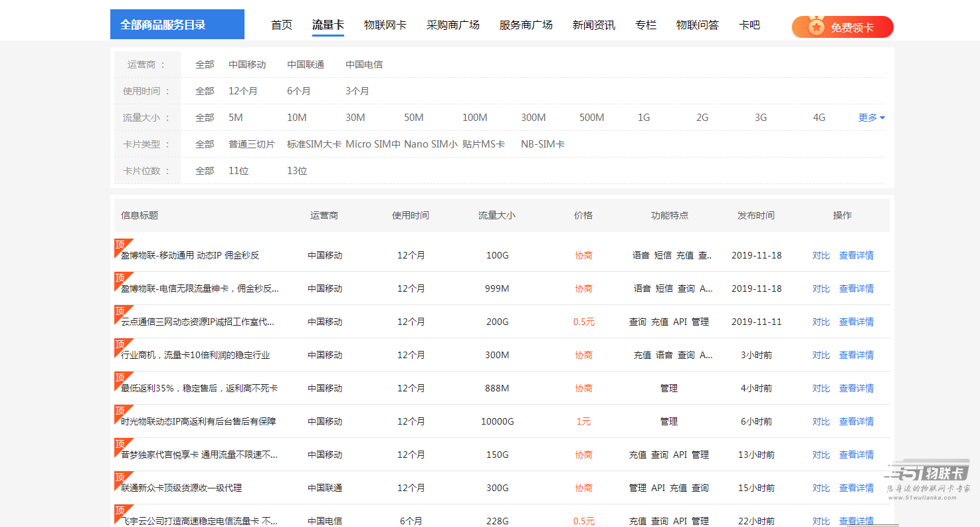Open 物联问答 navigation tab
This screenshot has width=980, height=527.
698,25
